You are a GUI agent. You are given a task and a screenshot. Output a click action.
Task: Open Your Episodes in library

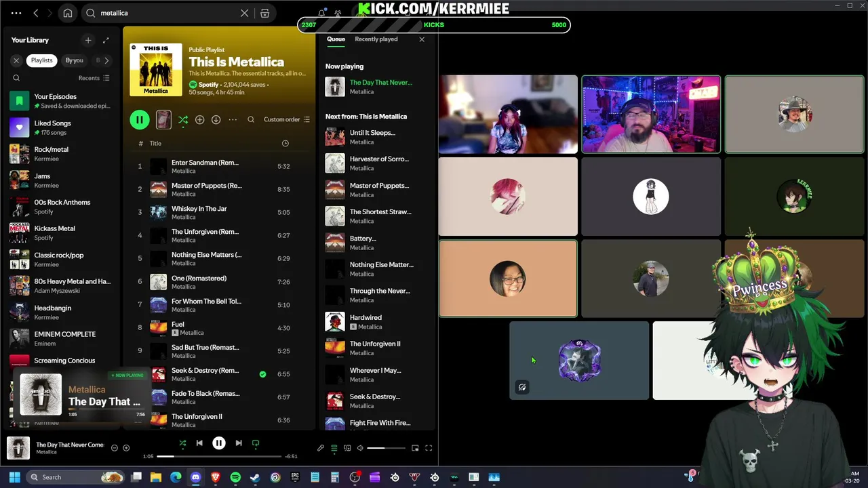coord(62,101)
